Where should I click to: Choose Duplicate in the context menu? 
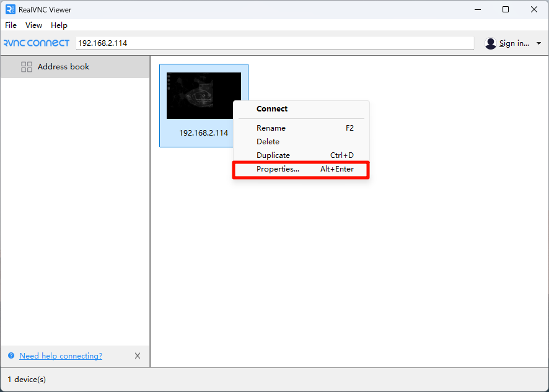click(273, 155)
